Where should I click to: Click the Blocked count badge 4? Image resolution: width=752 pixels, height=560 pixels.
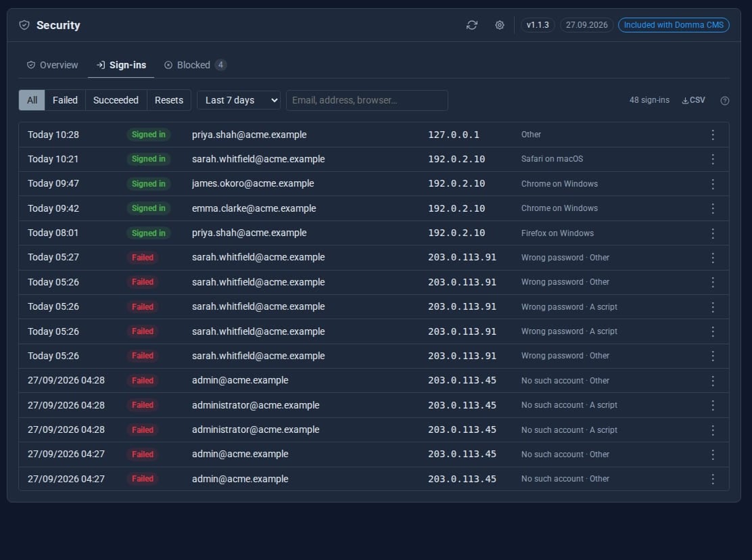[x=220, y=65]
